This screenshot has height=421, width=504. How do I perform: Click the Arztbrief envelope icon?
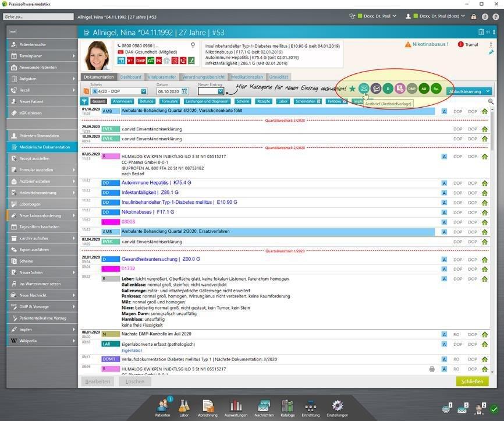pyautogui.click(x=364, y=89)
